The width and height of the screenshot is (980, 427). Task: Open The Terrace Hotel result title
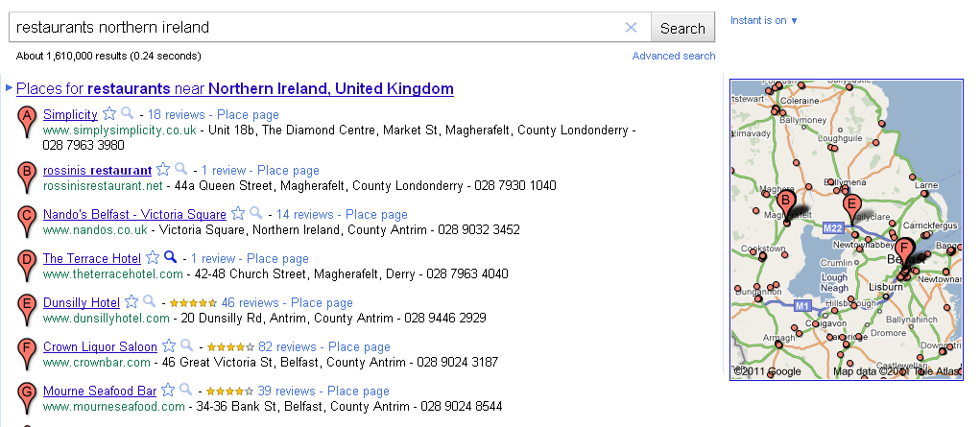(92, 258)
